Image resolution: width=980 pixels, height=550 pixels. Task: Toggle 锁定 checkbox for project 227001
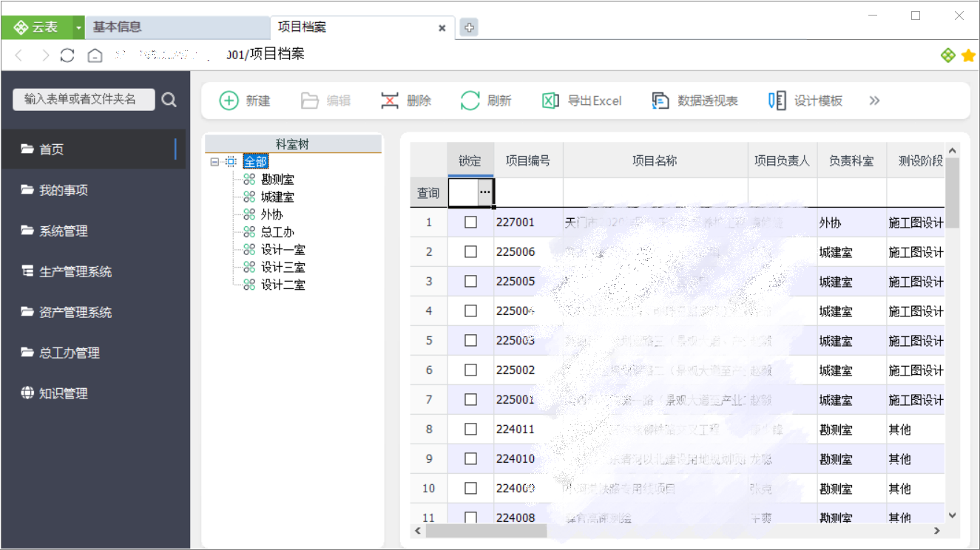[x=470, y=222]
